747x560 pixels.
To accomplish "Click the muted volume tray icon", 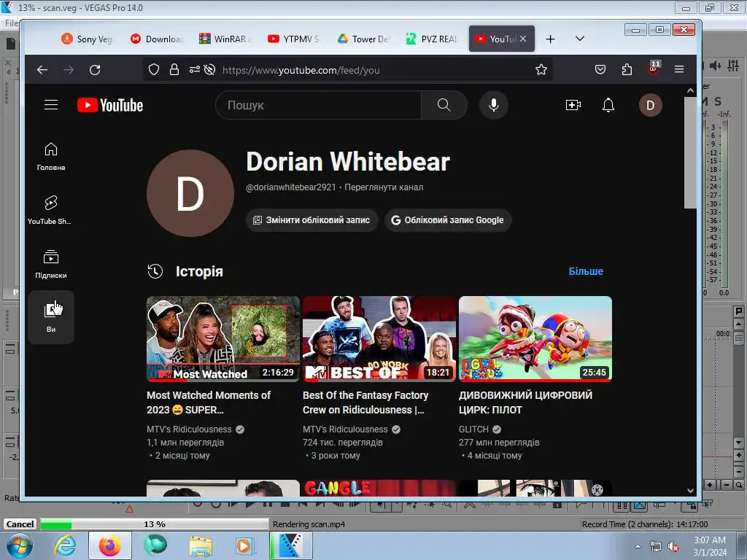I will tap(673, 547).
